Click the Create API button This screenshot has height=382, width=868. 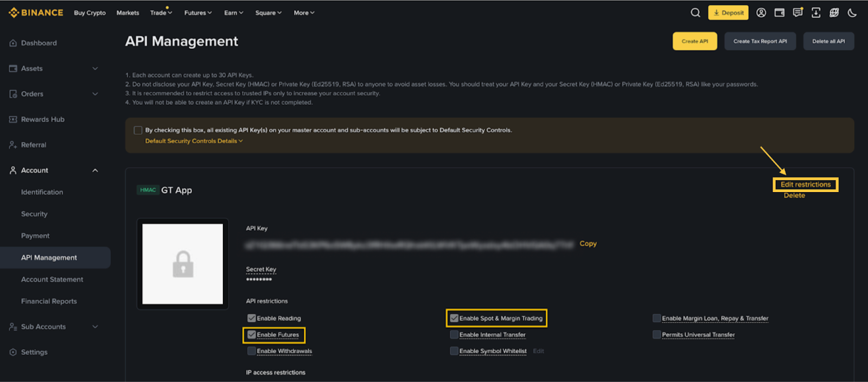694,41
